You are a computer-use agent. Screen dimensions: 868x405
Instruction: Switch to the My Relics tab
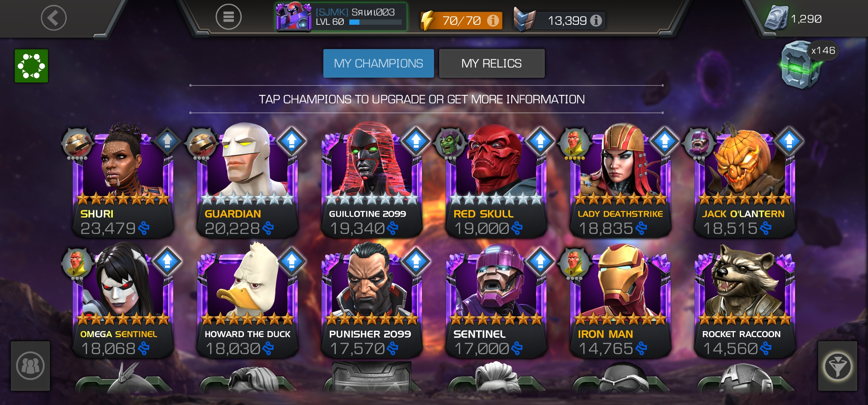[x=492, y=63]
